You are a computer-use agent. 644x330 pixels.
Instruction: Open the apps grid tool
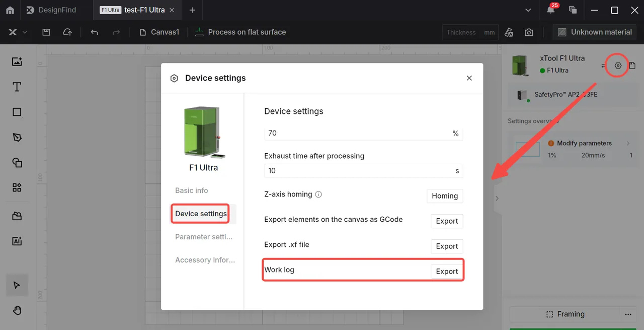(x=17, y=187)
